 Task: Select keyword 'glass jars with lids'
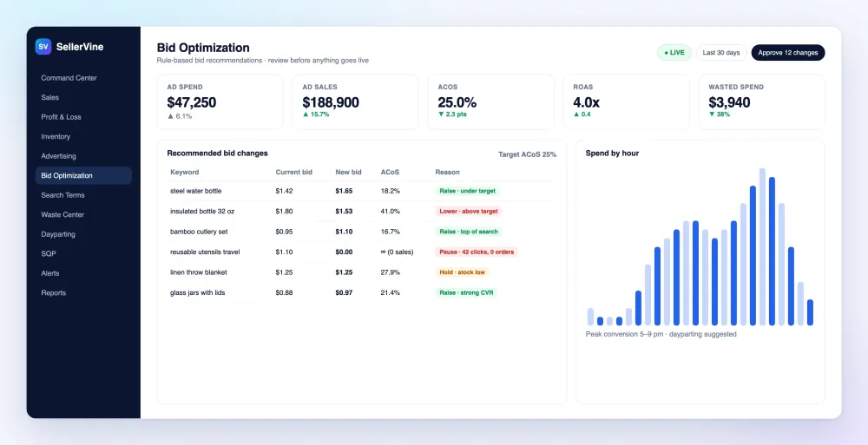point(197,292)
